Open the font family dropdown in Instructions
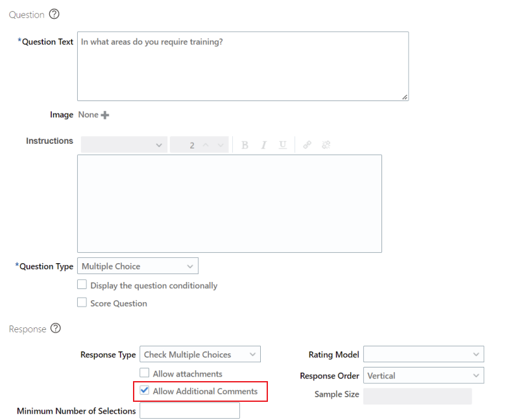The width and height of the screenshot is (519, 420). (124, 145)
